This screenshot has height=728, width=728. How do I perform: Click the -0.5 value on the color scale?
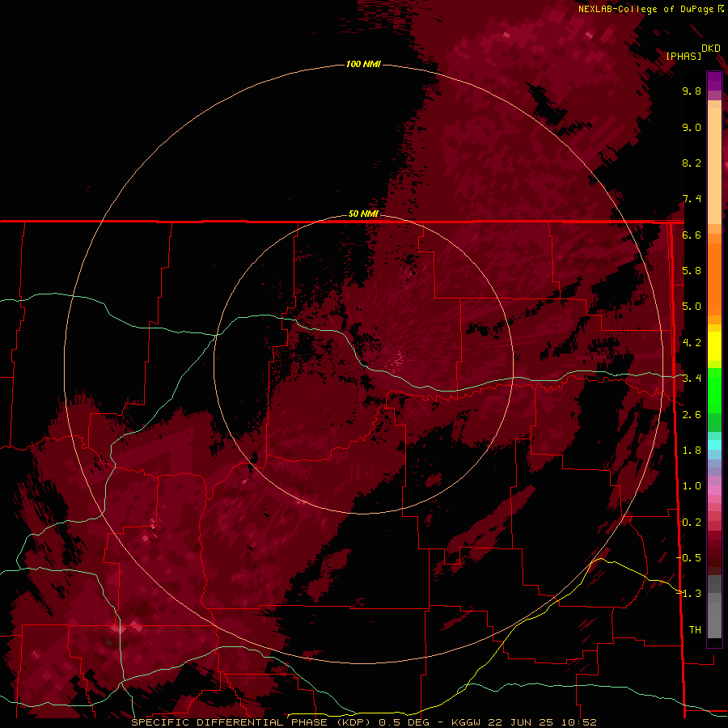pos(689,558)
